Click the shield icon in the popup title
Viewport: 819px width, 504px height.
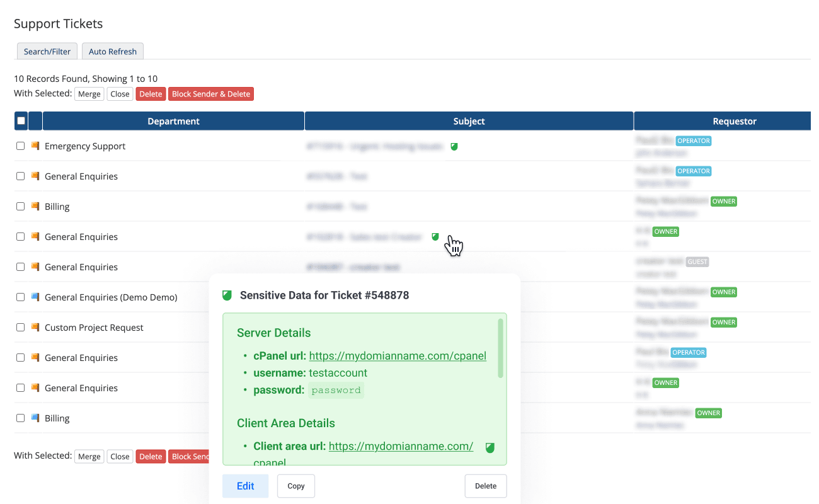click(227, 295)
